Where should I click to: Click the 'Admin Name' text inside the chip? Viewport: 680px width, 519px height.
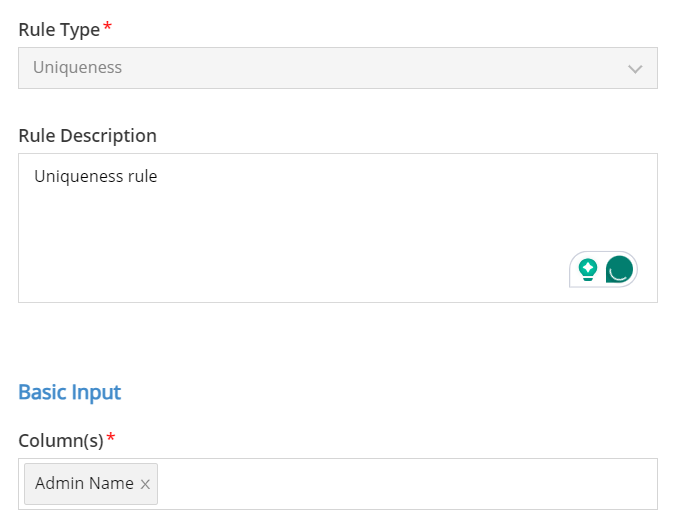pos(85,483)
